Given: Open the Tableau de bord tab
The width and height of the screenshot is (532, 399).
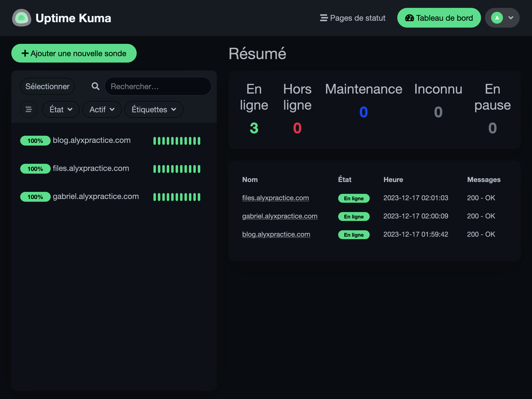Looking at the screenshot, I should tap(439, 18).
